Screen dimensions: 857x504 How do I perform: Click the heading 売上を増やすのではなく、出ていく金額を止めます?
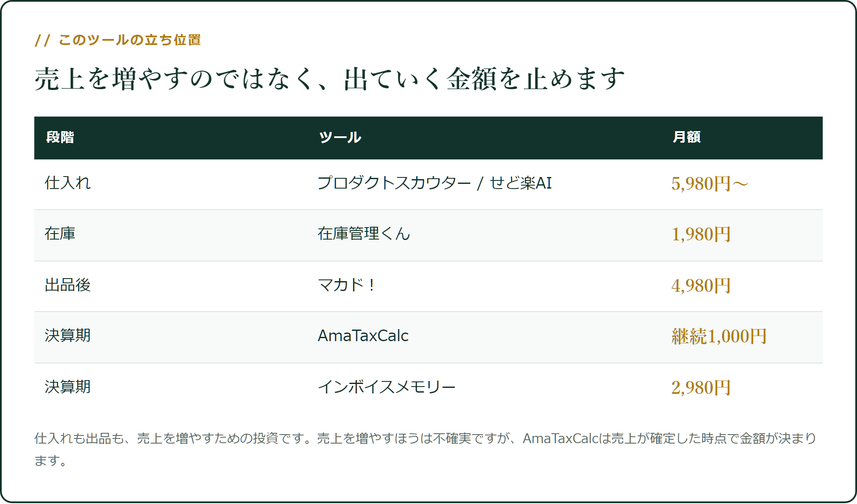point(330,79)
